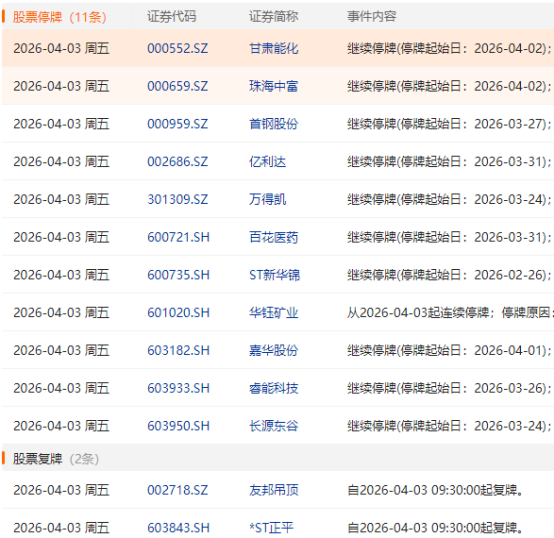This screenshot has height=538, width=554.
Task: Click stock code 603843.SH
Action: pos(178,528)
